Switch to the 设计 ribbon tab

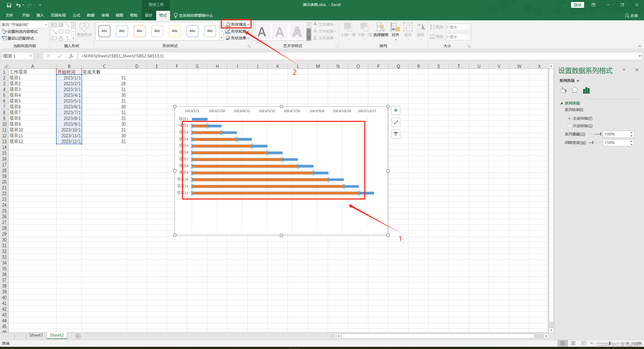click(x=148, y=15)
